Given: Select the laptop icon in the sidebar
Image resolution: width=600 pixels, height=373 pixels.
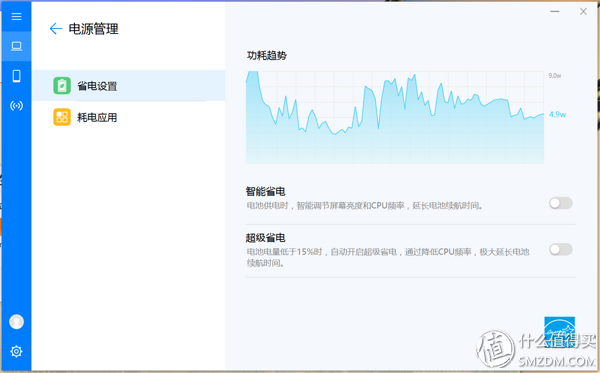Looking at the screenshot, I should pyautogui.click(x=16, y=46).
